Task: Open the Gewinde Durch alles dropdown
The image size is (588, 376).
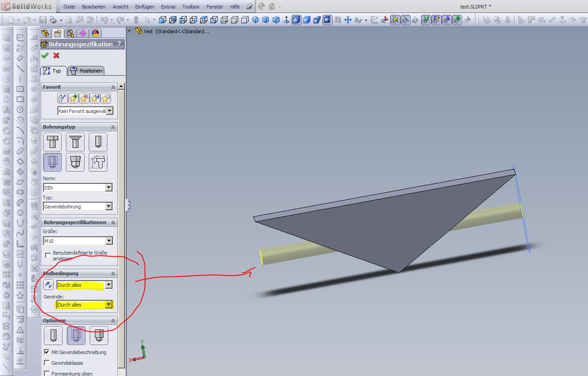Action: pyautogui.click(x=108, y=305)
